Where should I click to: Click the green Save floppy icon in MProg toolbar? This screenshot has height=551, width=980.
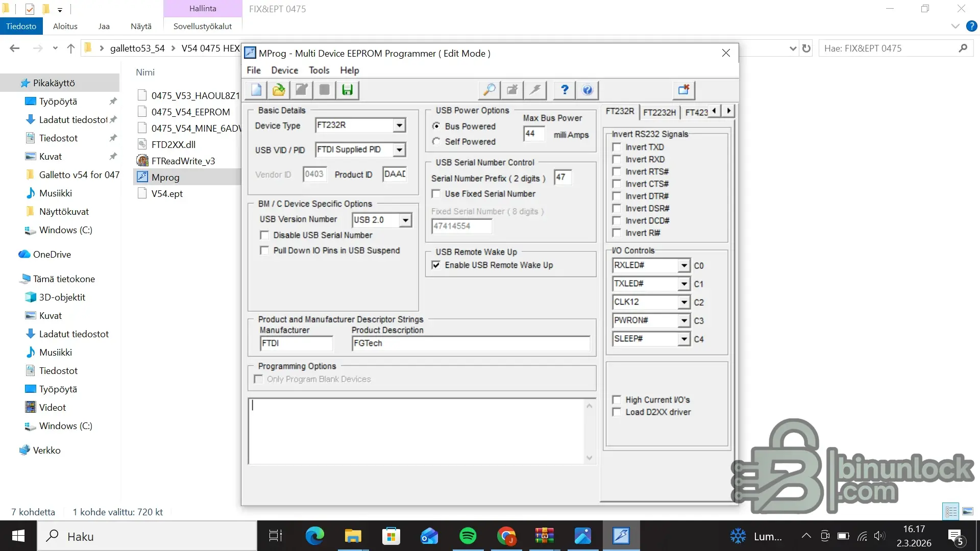(x=347, y=90)
